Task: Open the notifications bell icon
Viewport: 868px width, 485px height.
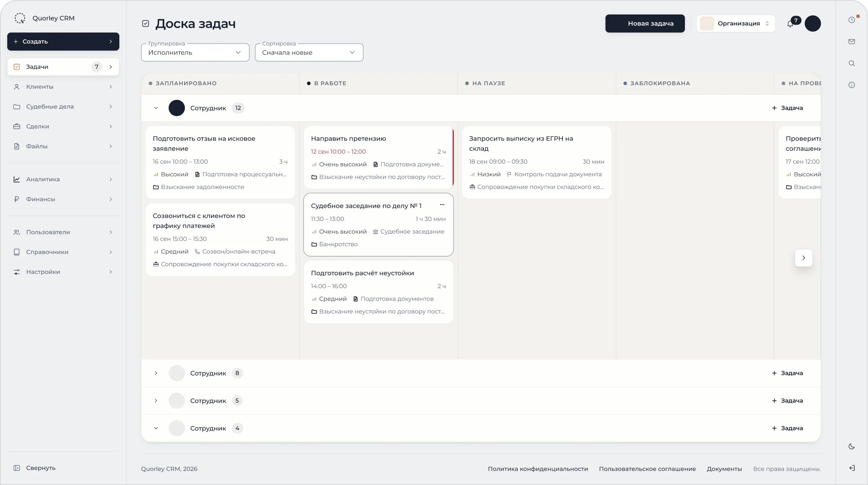Action: click(x=790, y=24)
